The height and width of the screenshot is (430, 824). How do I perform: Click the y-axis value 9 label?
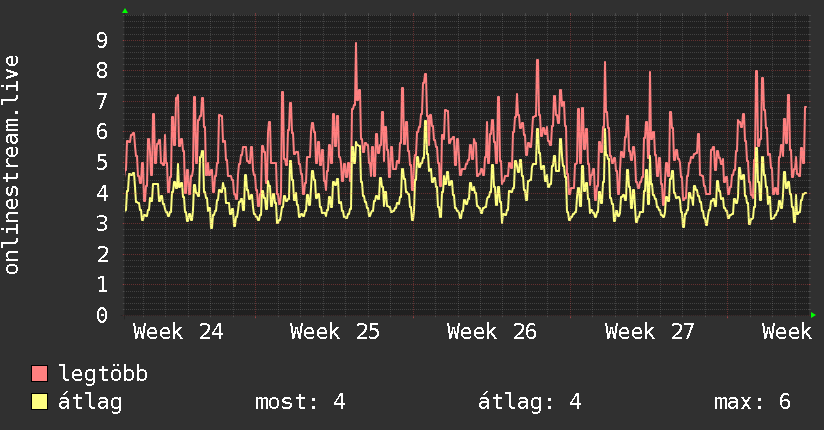[102, 40]
